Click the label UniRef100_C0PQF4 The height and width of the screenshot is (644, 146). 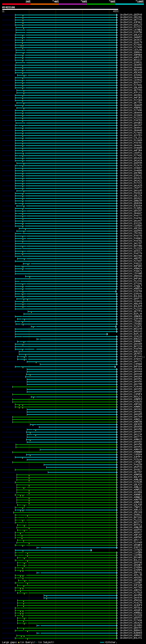[131, 394]
